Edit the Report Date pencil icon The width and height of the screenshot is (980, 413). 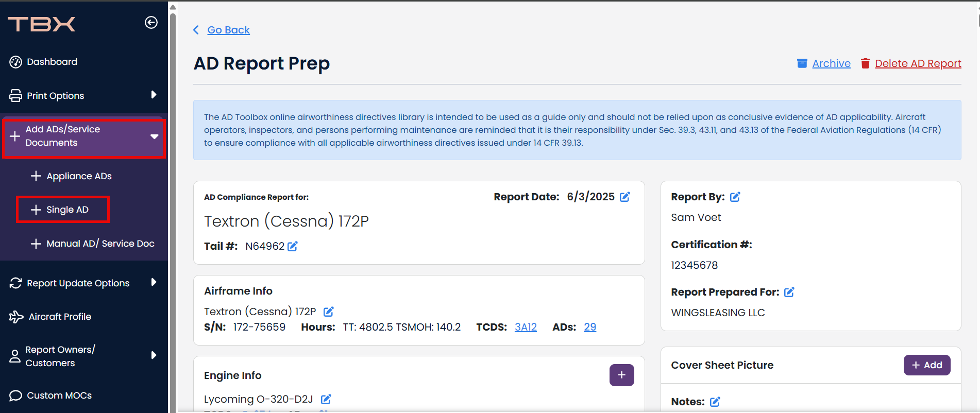(x=625, y=197)
